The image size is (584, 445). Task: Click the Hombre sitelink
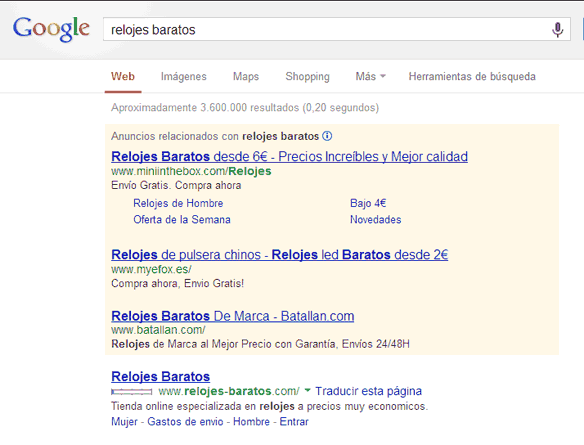[251, 422]
